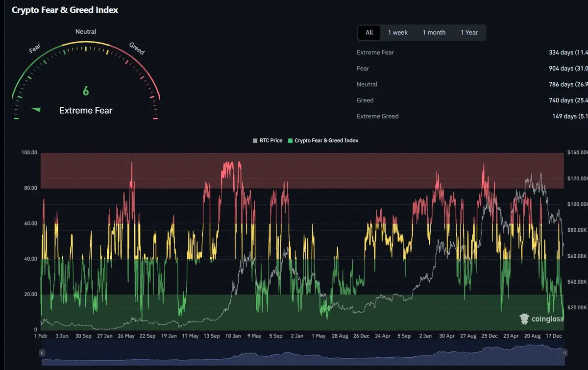
Task: Click the Neutral statistics row label
Action: pos(367,84)
